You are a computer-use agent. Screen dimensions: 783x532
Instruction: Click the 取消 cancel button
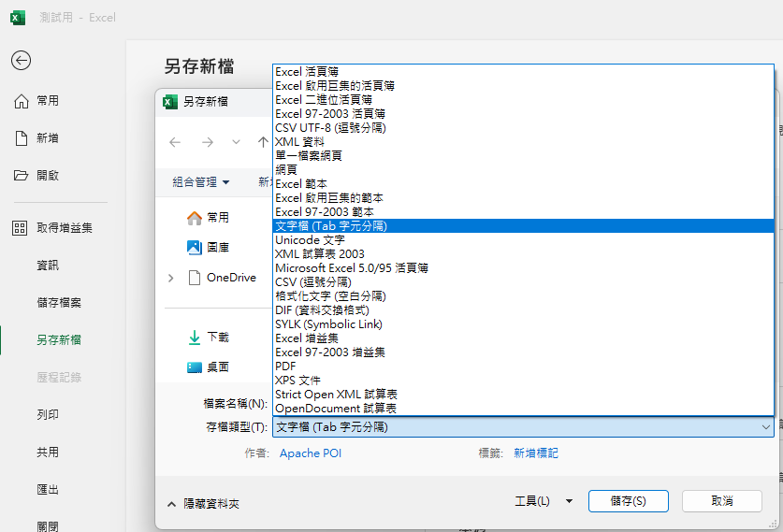click(x=722, y=501)
